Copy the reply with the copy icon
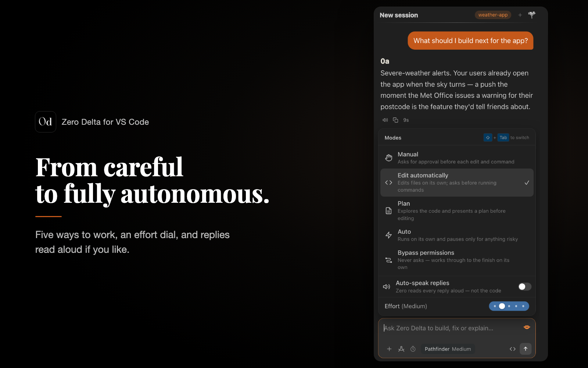The width and height of the screenshot is (588, 368). (395, 120)
